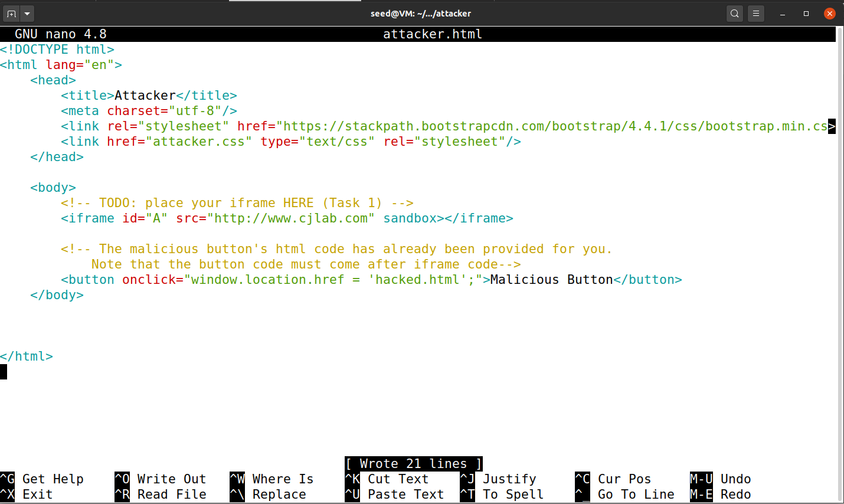Click the "[ Wrote 21 lines ]" status message
The width and height of the screenshot is (844, 504).
[x=413, y=463]
